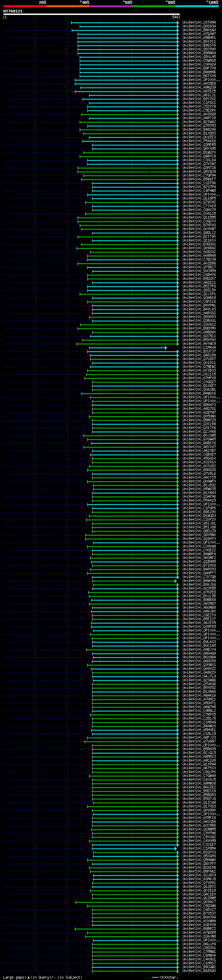Click the UniRef100_B6TS08 label
The image size is (222, 980).
199,76
